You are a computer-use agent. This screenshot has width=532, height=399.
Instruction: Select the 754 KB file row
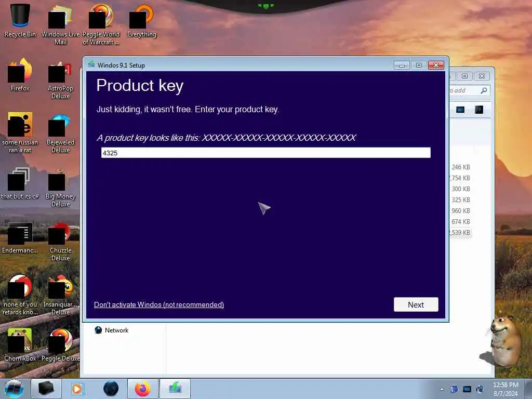pyautogui.click(x=460, y=178)
